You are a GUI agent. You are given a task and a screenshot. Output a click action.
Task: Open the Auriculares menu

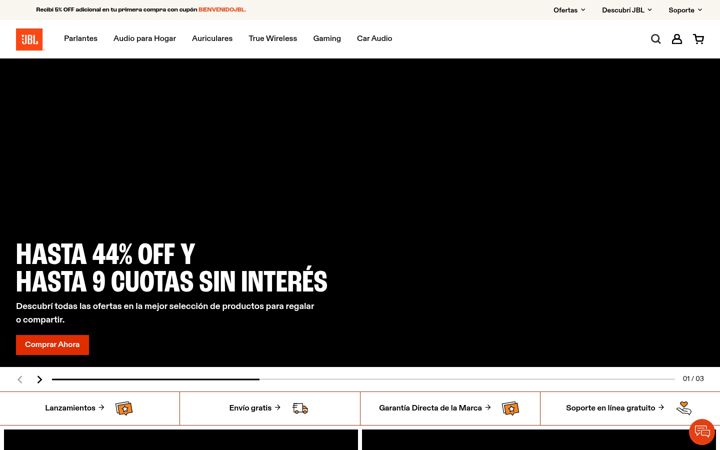click(x=212, y=39)
